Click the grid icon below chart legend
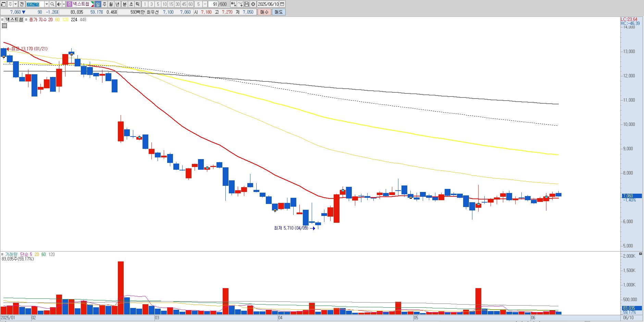The width and height of the screenshot is (644, 322). (4, 26)
